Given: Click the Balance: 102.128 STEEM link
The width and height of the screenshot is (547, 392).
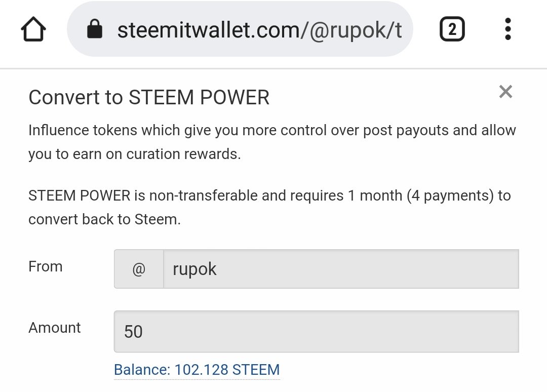Looking at the screenshot, I should (x=197, y=370).
